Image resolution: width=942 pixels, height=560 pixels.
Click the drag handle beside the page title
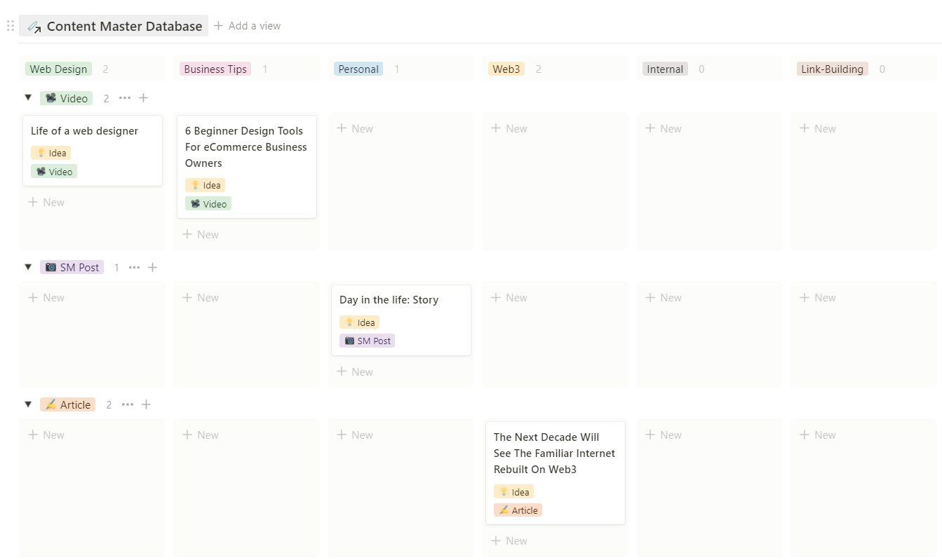click(10, 25)
